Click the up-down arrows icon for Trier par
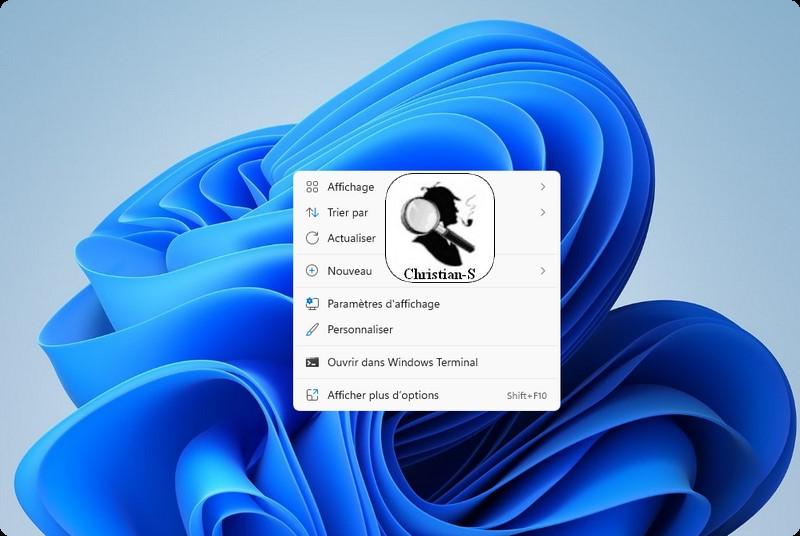The height and width of the screenshot is (536, 800). click(x=312, y=213)
